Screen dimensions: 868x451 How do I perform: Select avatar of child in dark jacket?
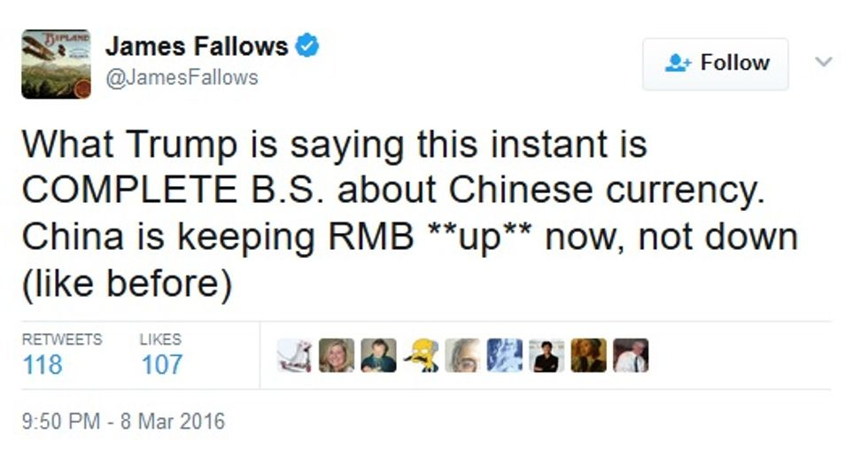click(x=379, y=355)
